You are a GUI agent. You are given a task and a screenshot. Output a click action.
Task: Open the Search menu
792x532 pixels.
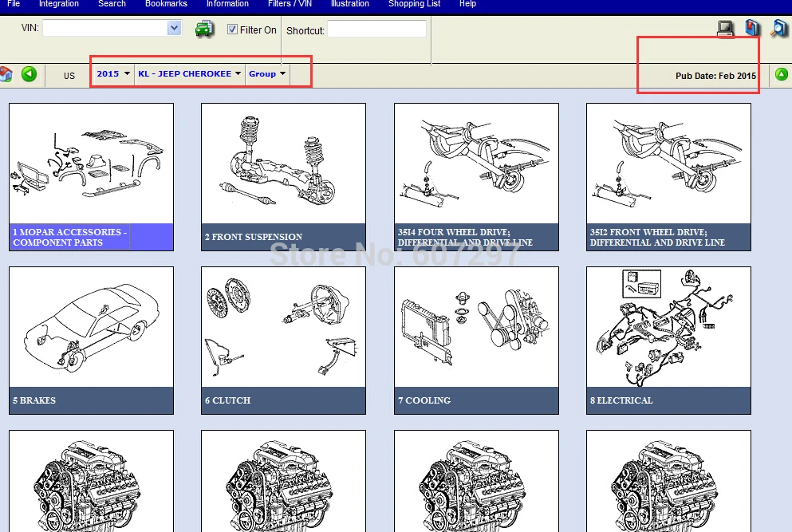click(x=112, y=4)
